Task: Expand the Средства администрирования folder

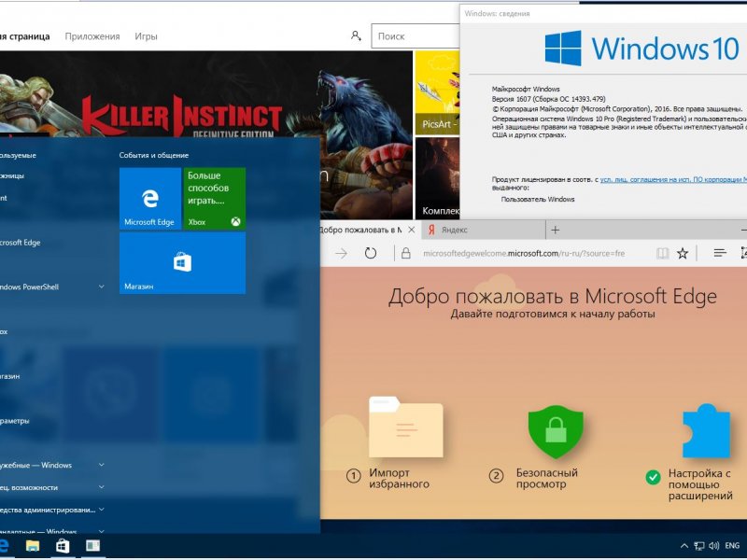Action: pos(52,510)
